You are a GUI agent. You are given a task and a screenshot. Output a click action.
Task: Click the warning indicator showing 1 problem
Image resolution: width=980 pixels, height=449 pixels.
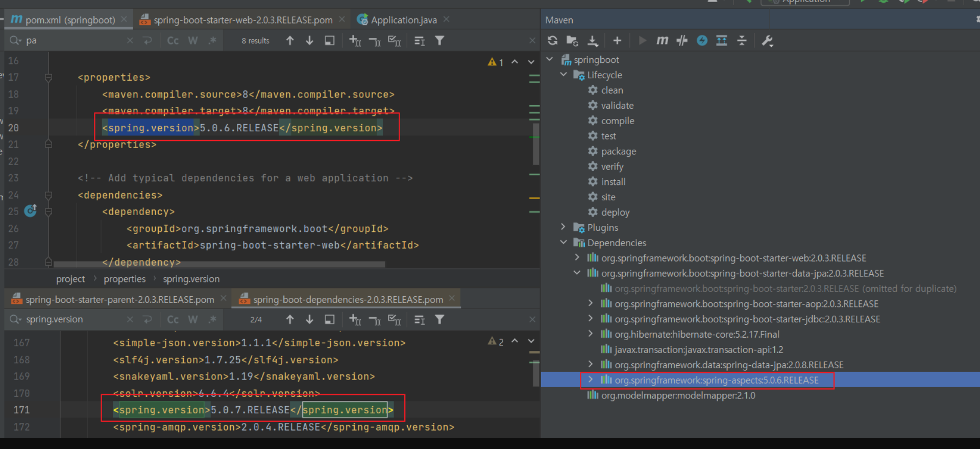tap(496, 62)
